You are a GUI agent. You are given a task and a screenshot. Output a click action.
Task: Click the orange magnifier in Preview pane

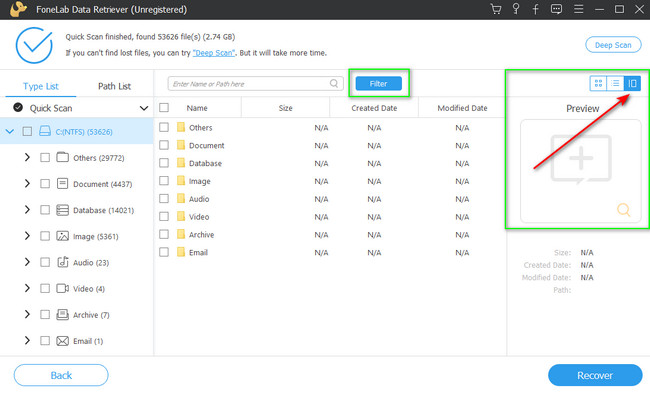click(x=623, y=210)
